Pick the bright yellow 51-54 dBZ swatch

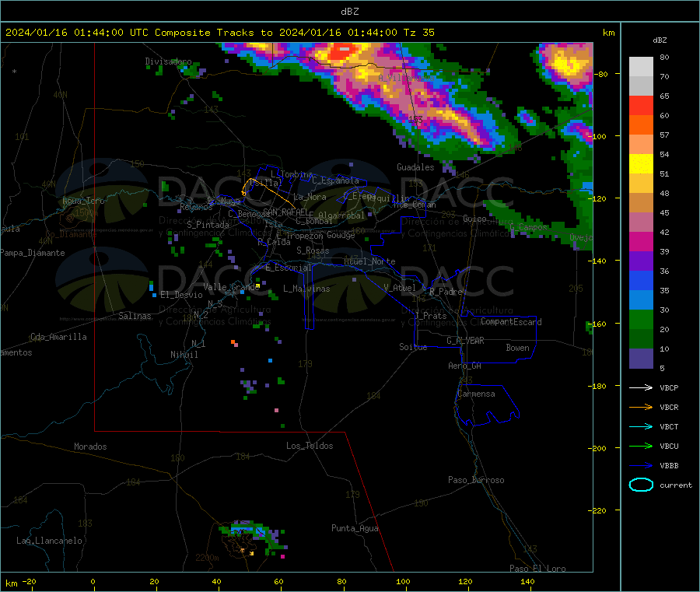641,164
